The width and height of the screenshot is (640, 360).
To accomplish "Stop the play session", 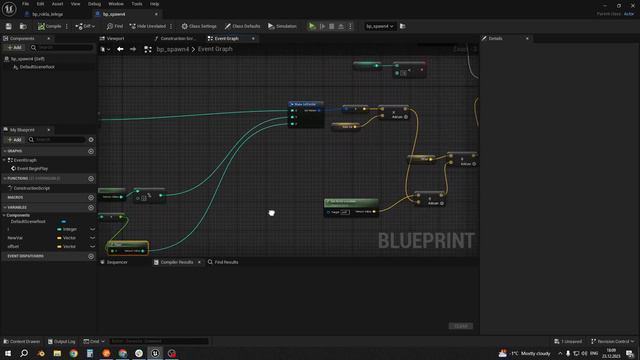I will pos(332,26).
